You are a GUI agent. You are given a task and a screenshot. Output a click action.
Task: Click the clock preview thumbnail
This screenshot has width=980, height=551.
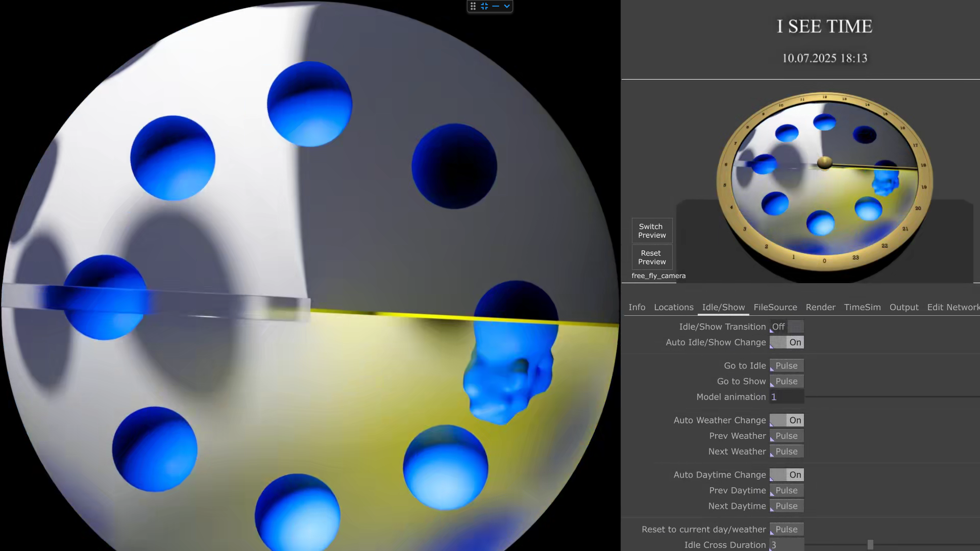click(824, 181)
